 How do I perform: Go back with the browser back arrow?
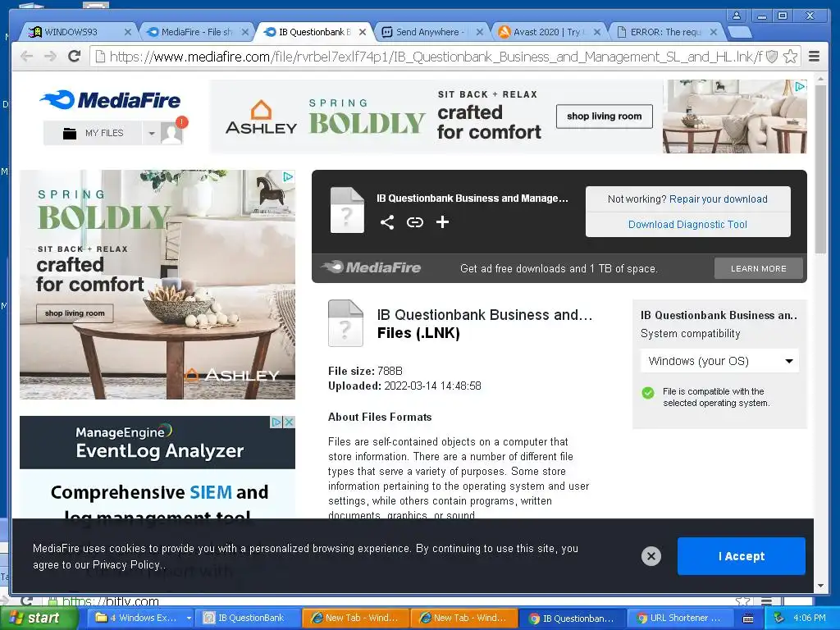pos(26,57)
